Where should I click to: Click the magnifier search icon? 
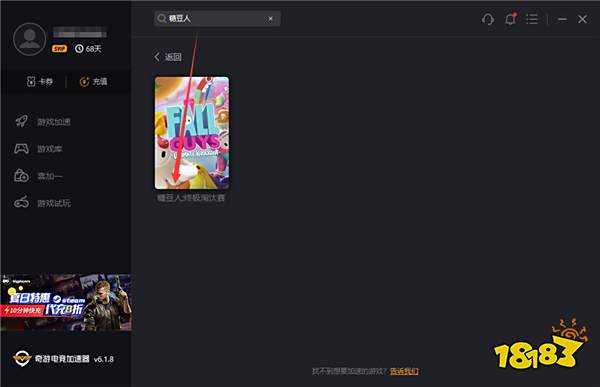[x=161, y=18]
